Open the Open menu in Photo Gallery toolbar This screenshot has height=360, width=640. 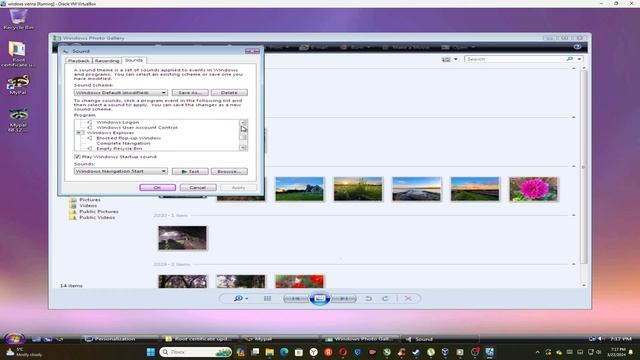(458, 47)
